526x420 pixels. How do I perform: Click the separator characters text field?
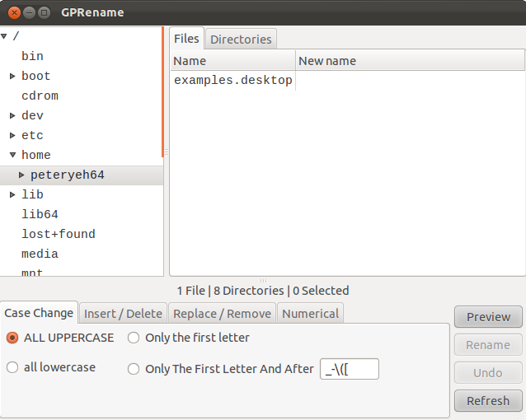[350, 369]
